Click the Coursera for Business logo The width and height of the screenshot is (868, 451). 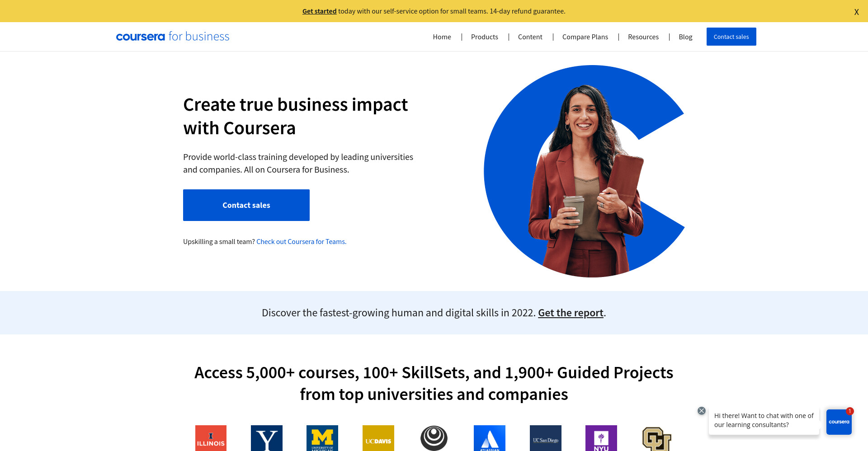pyautogui.click(x=173, y=37)
